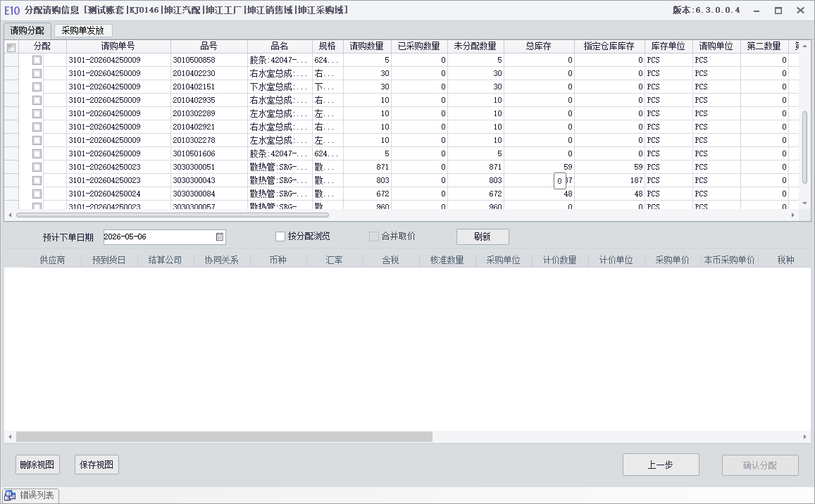Click the 库存单位 column header
815x504 pixels.
point(668,46)
